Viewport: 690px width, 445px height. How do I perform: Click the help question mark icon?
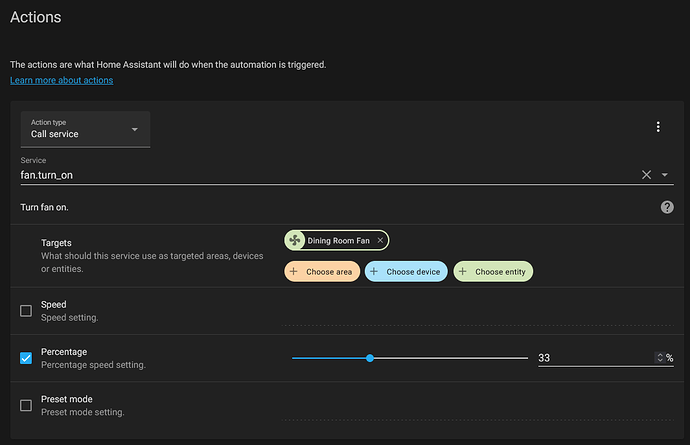click(x=667, y=207)
